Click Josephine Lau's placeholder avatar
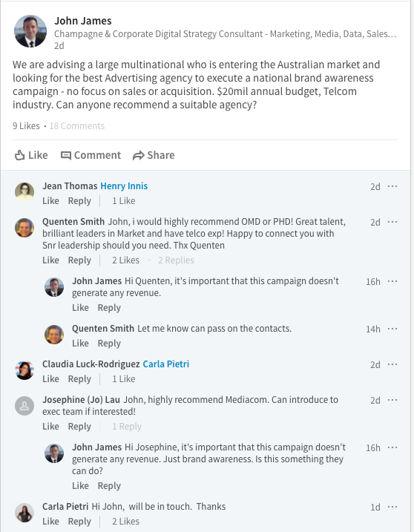The image size is (414, 532). (24, 406)
